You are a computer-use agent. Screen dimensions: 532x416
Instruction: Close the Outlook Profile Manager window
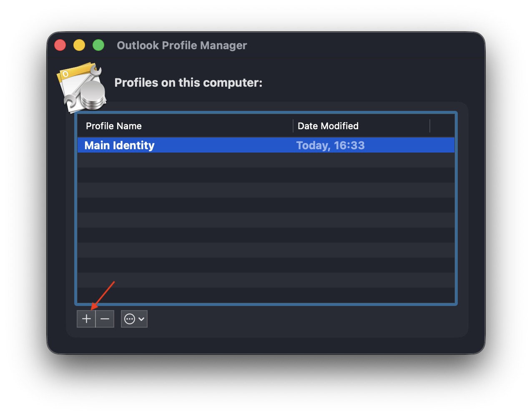click(60, 45)
